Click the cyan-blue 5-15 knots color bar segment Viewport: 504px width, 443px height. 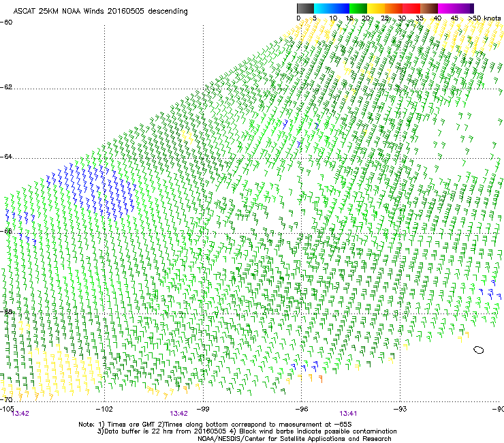[332, 8]
